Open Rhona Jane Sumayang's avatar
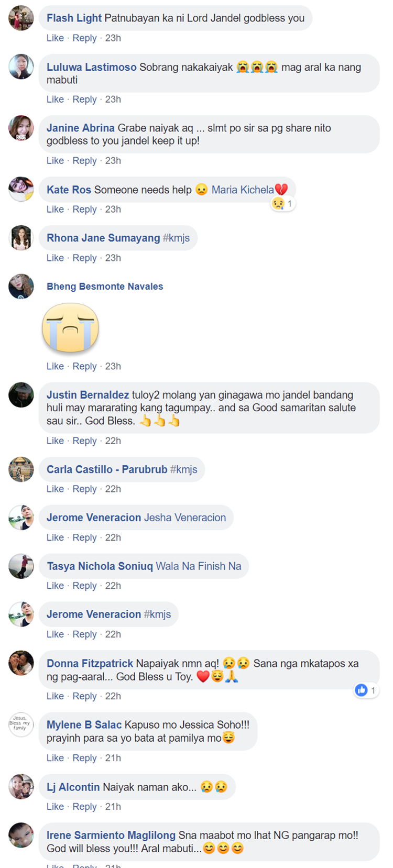 pyautogui.click(x=21, y=238)
